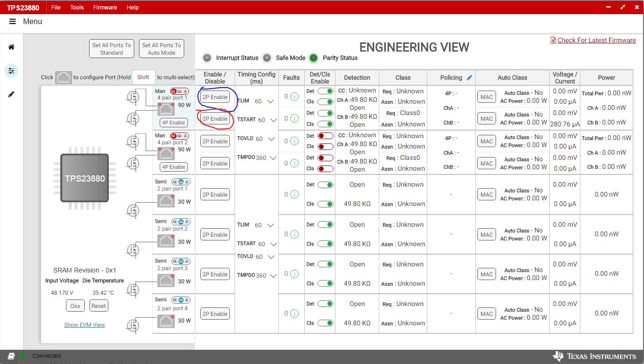Show fault info for 2 pair port 1
Viewport: 644px width, 364px height.
pyautogui.click(x=294, y=194)
